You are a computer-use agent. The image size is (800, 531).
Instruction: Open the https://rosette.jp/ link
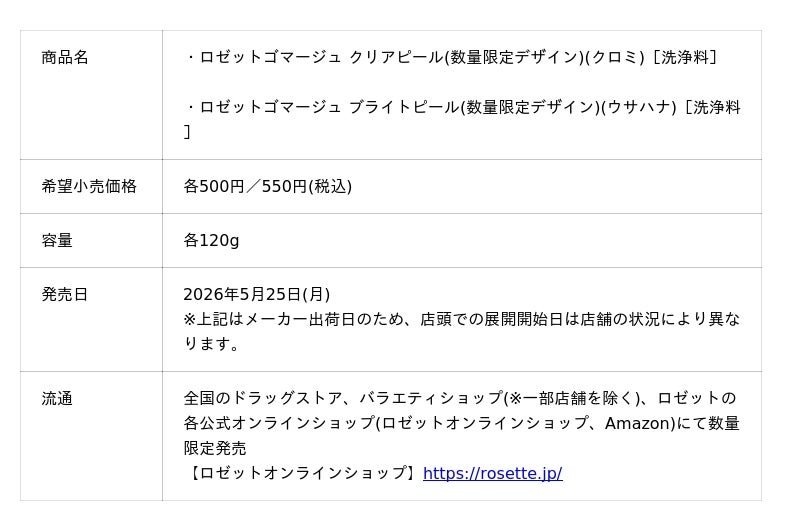pos(492,473)
